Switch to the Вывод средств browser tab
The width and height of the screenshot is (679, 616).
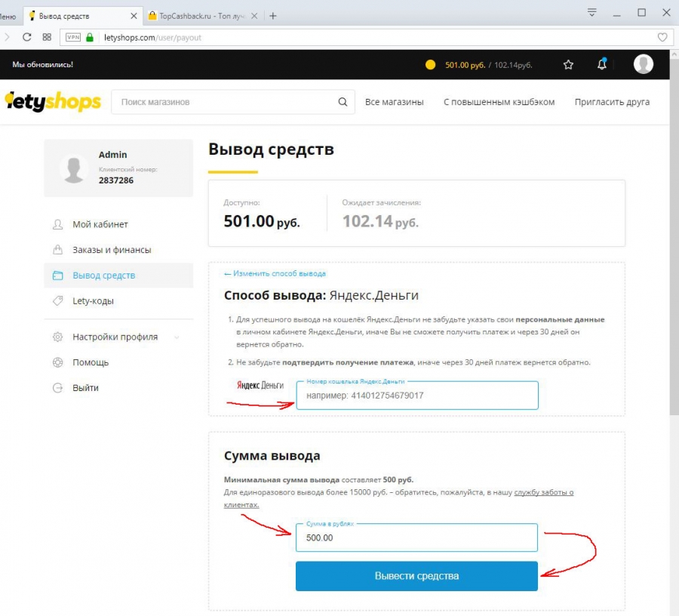pos(82,16)
